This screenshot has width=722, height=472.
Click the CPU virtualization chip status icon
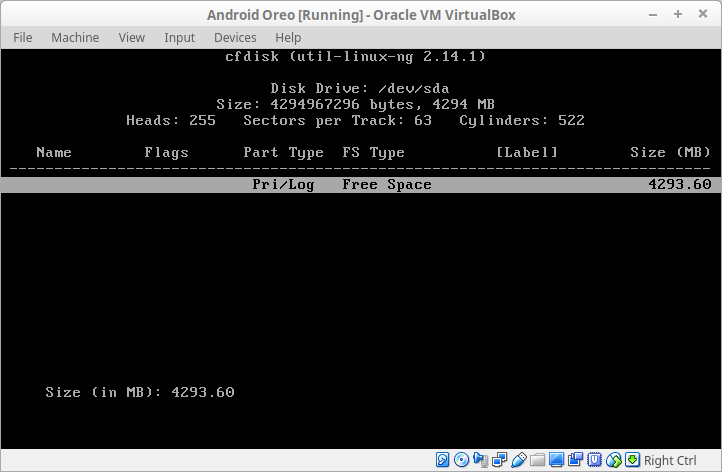click(x=594, y=460)
